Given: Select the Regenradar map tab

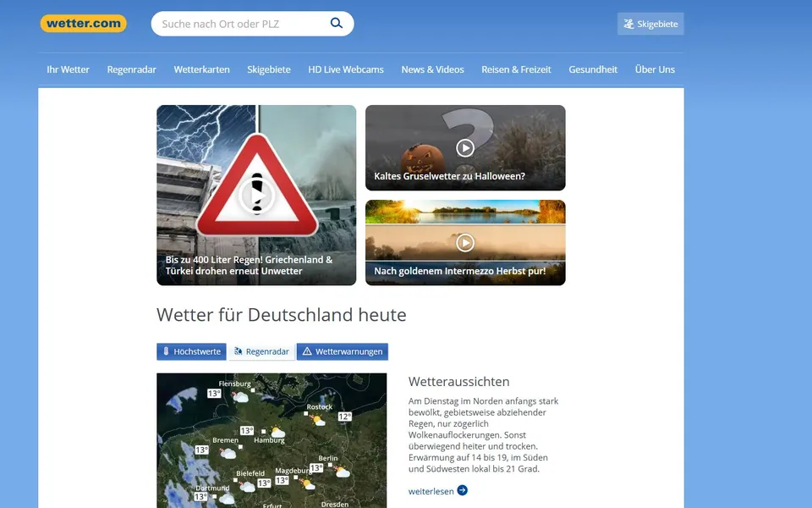Looking at the screenshot, I should point(261,351).
